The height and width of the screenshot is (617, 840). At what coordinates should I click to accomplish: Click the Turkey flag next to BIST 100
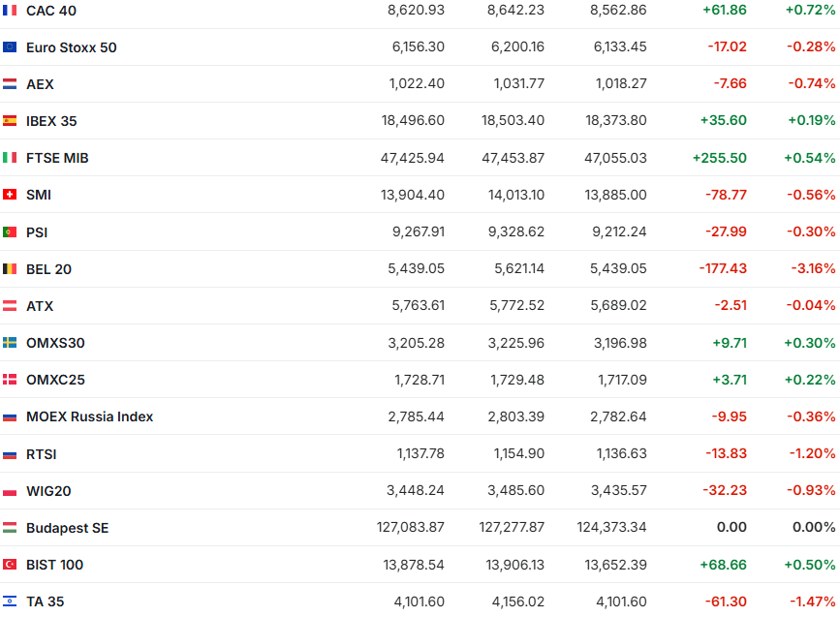(x=10, y=565)
